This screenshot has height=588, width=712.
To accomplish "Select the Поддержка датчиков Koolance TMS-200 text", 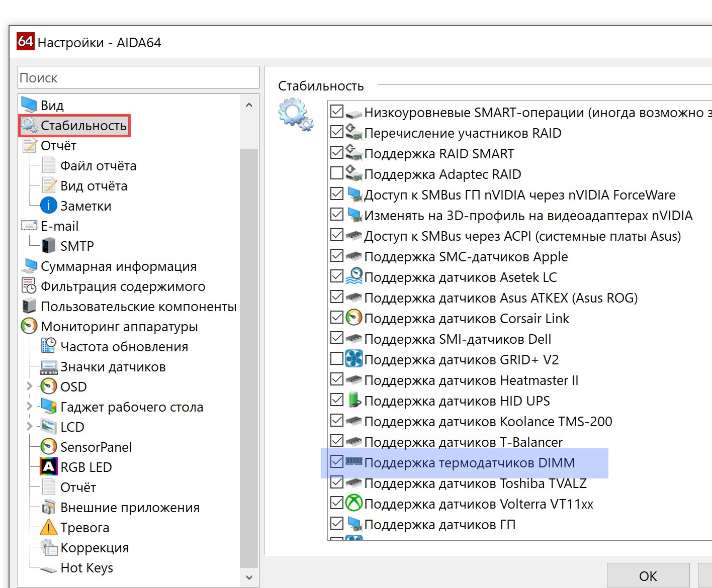I will coord(488,421).
